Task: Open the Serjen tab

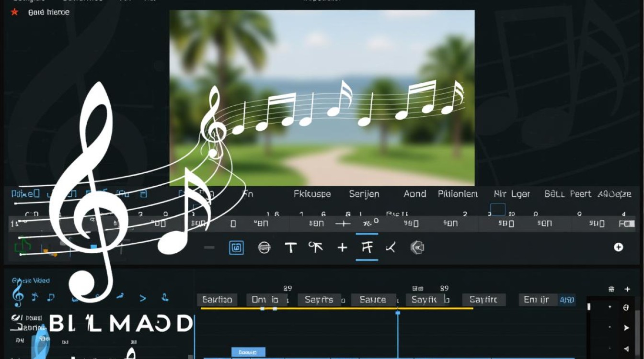Action: (364, 194)
